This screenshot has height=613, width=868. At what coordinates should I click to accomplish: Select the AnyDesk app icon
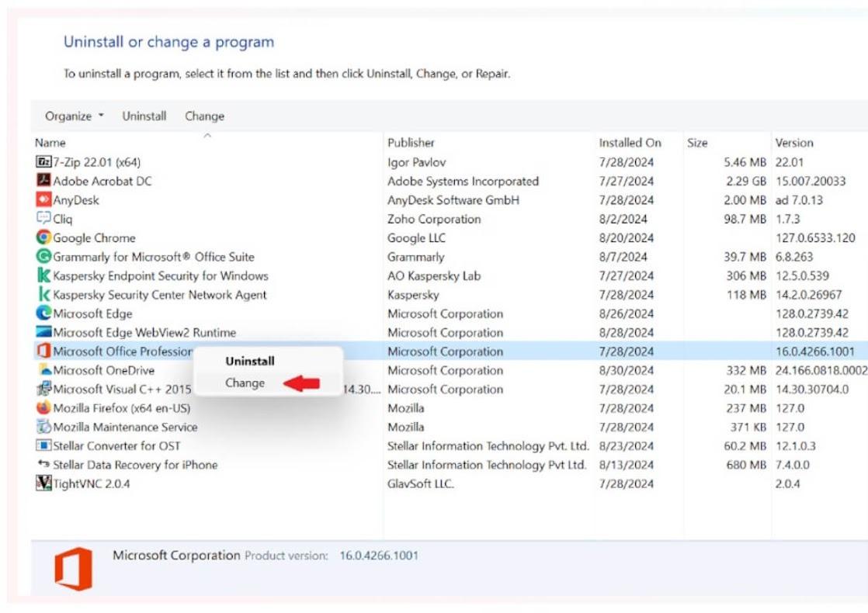[43, 199]
